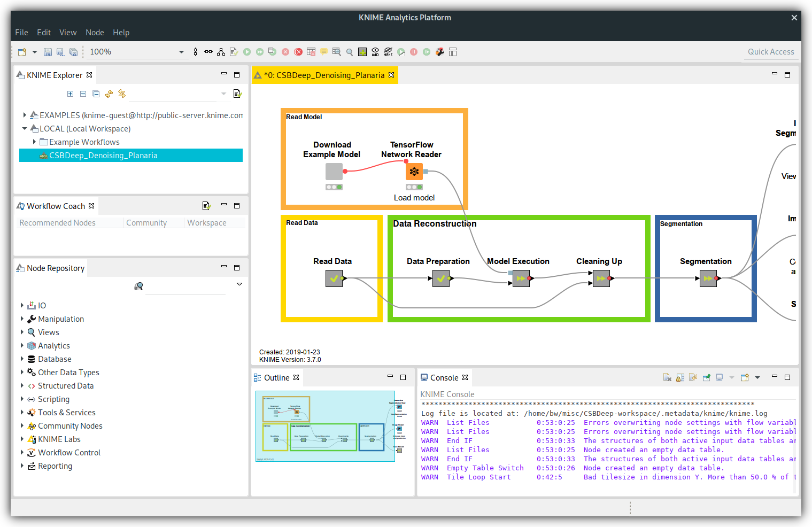
Task: Collapse the LOCAL workspace tree
Action: (25, 129)
